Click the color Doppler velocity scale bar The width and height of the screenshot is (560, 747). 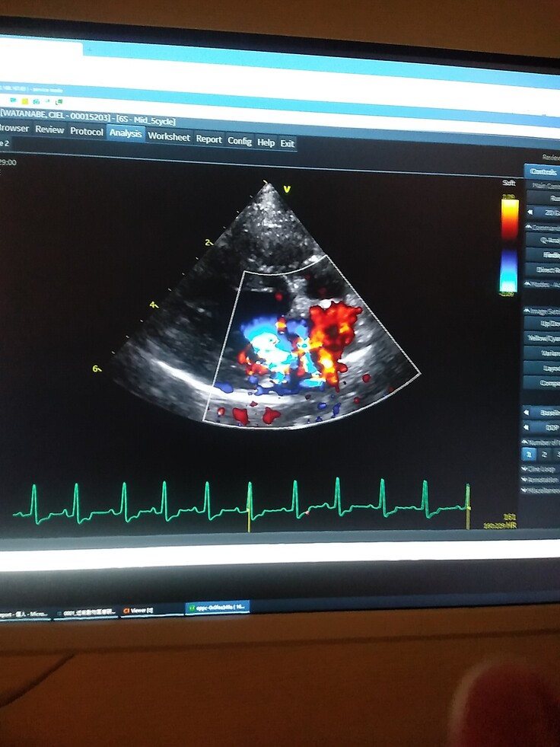pos(509,244)
